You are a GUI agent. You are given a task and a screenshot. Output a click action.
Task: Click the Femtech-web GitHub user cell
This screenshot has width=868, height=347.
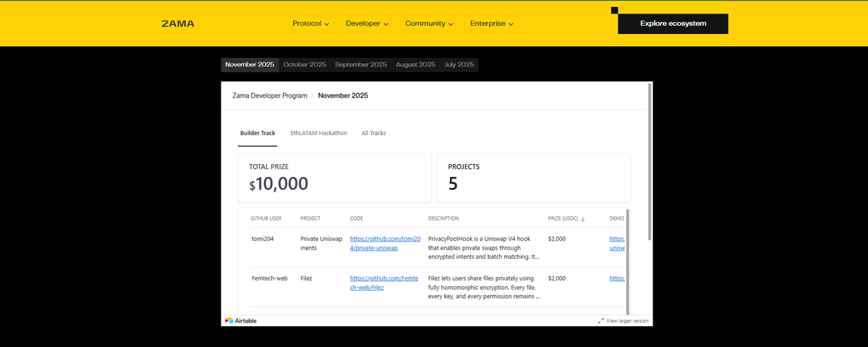[270, 278]
